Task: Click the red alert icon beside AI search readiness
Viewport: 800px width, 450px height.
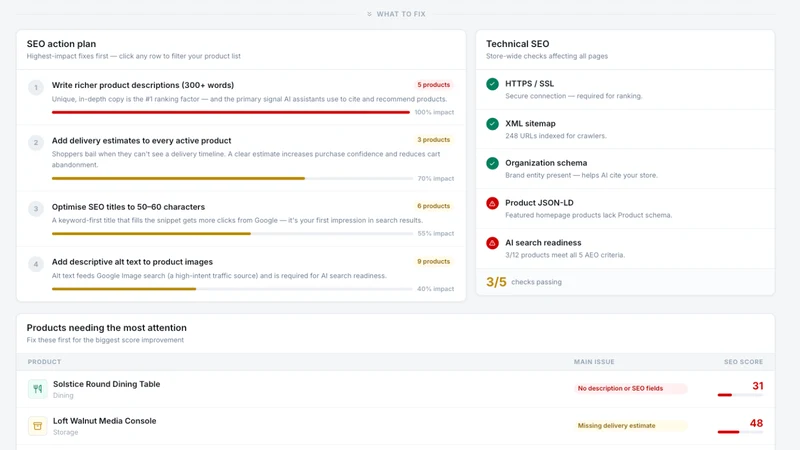Action: [492, 243]
